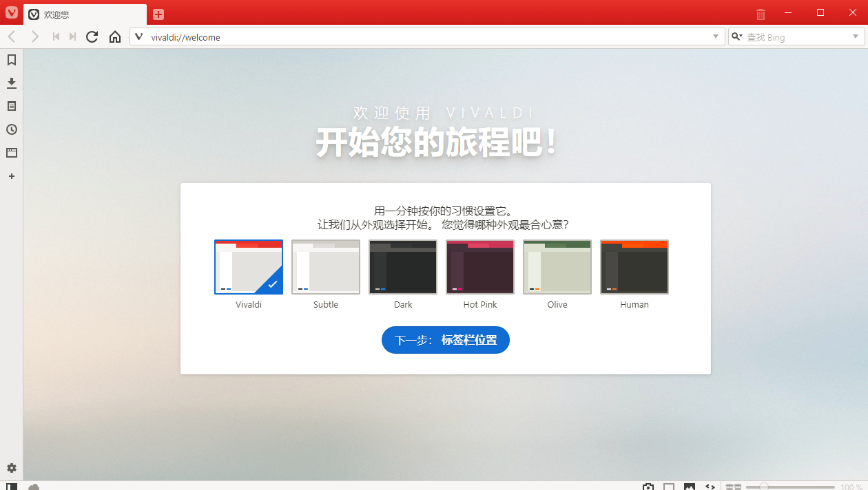Go to the home page
This screenshot has height=490, width=868.
coord(115,37)
